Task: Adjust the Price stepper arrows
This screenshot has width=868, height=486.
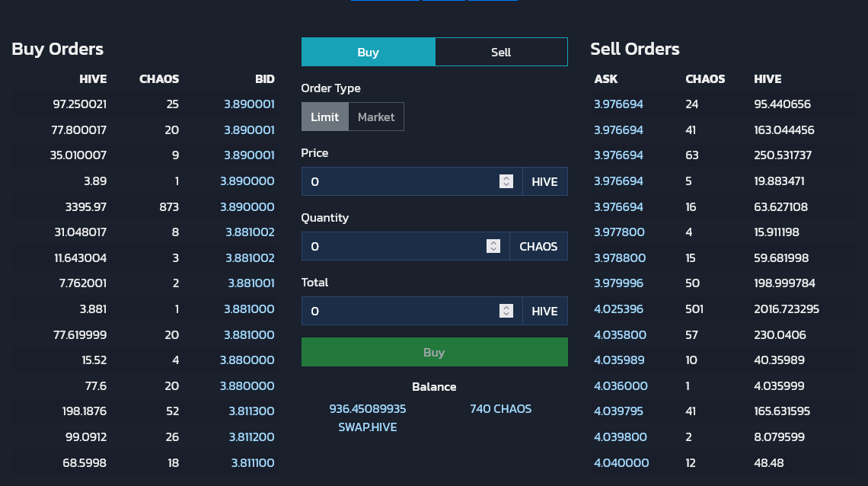Action: [x=506, y=181]
